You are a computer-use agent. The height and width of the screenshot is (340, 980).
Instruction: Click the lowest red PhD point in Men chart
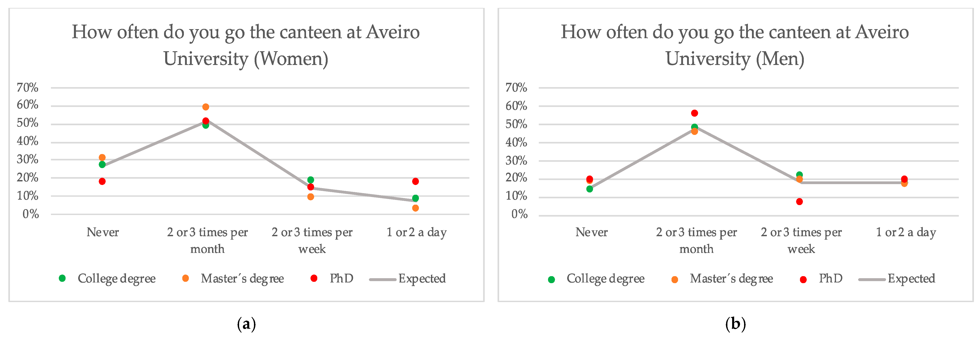tap(800, 201)
